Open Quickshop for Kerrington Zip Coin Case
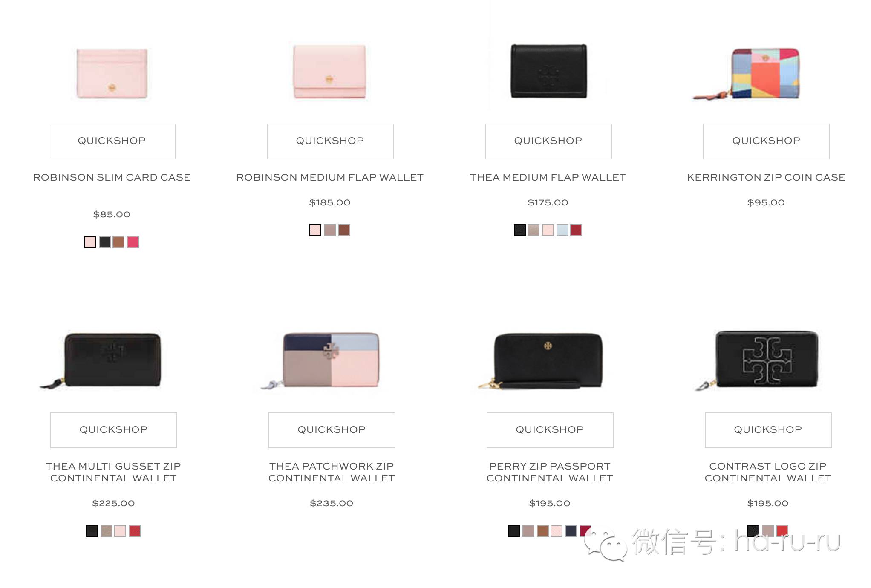871x588 pixels. tap(766, 141)
